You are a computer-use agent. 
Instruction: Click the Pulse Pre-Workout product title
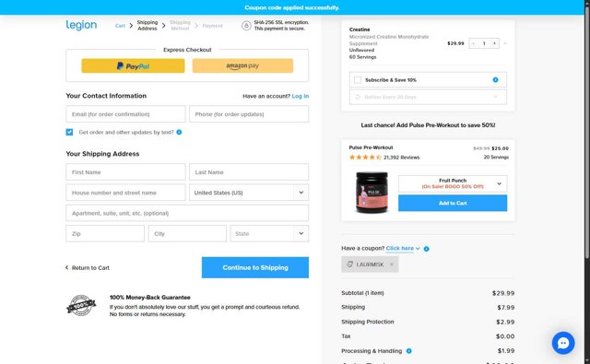pos(371,147)
